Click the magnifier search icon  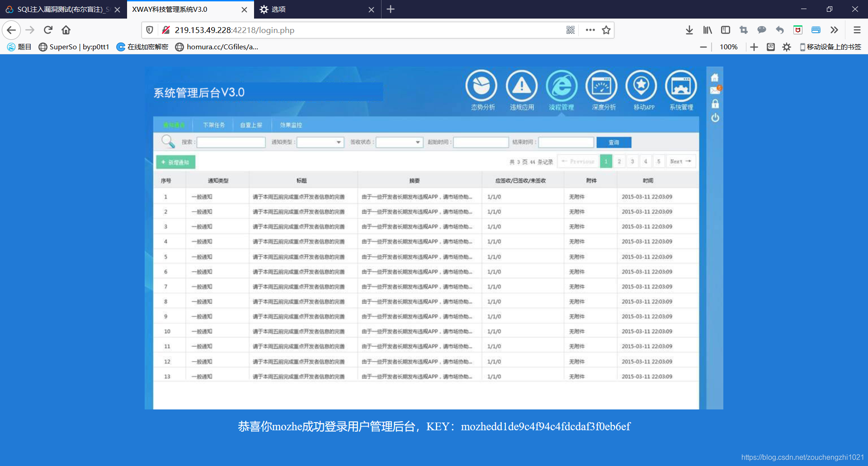(168, 142)
